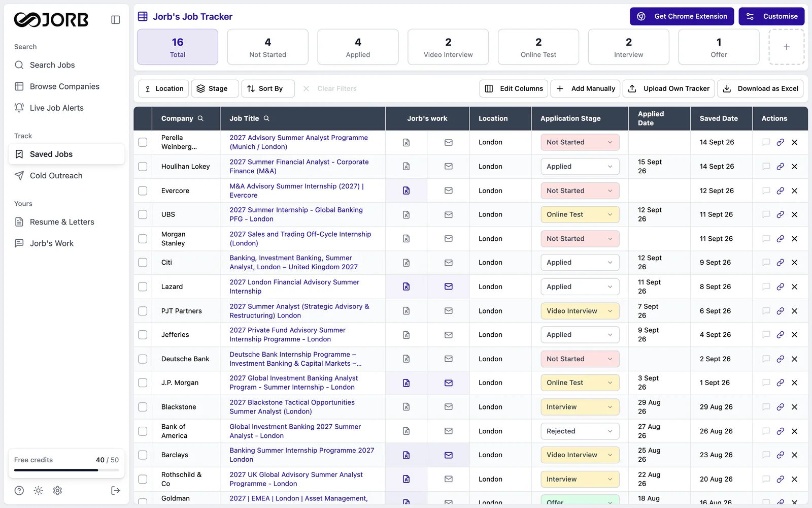The width and height of the screenshot is (812, 508).
Task: Open Lazard resume document icon
Action: coord(406,287)
